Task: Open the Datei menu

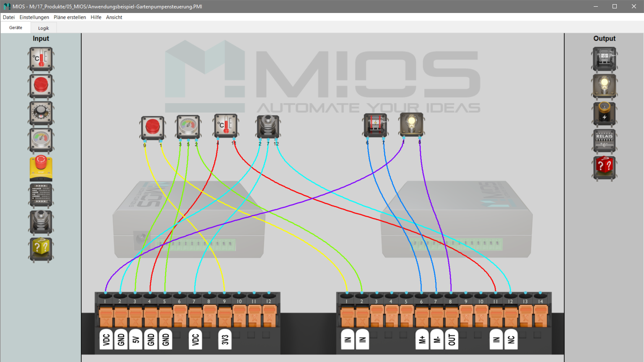Action: [9, 17]
